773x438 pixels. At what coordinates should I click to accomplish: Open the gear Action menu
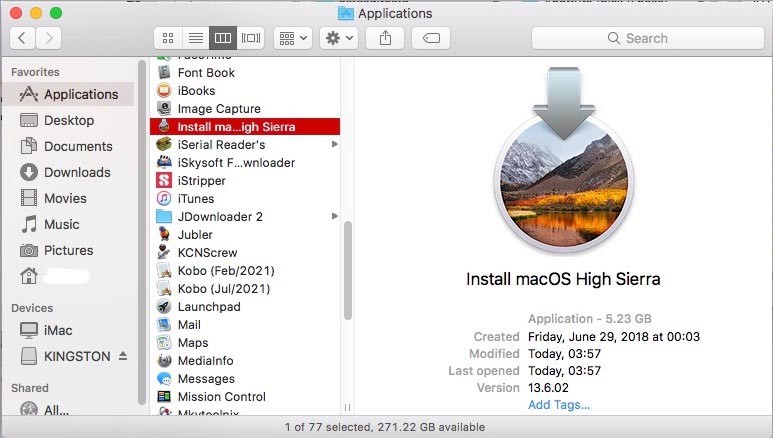coord(339,38)
